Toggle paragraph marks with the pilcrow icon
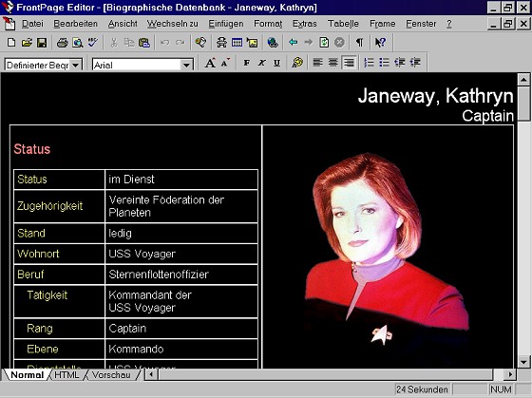This screenshot has height=398, width=532. coord(359,43)
